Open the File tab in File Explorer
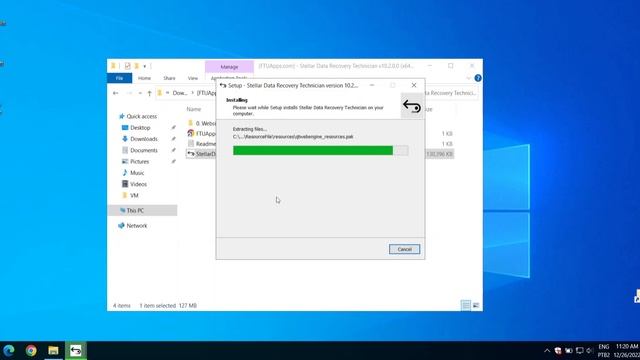This screenshot has width=640, height=360. click(120, 78)
